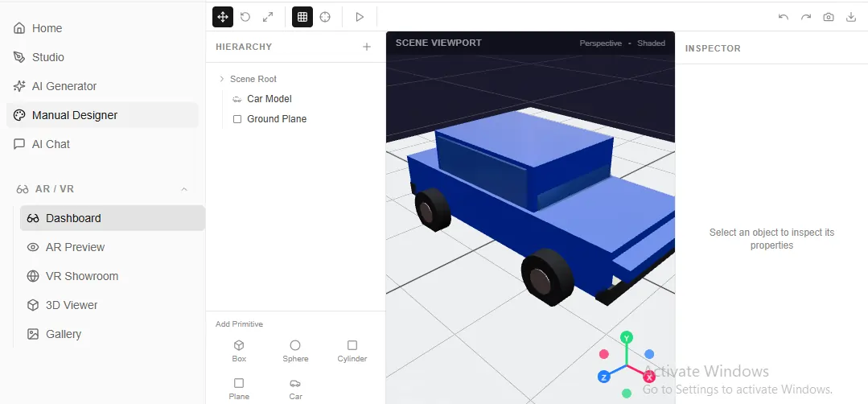868x404 pixels.
Task: Click the Manual Designer palette icon
Action: [x=19, y=115]
